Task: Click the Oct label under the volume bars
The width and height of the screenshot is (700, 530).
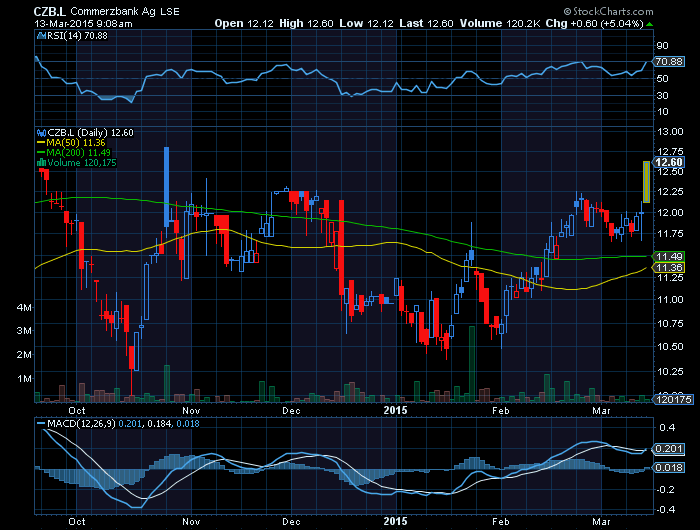Action: pos(77,410)
